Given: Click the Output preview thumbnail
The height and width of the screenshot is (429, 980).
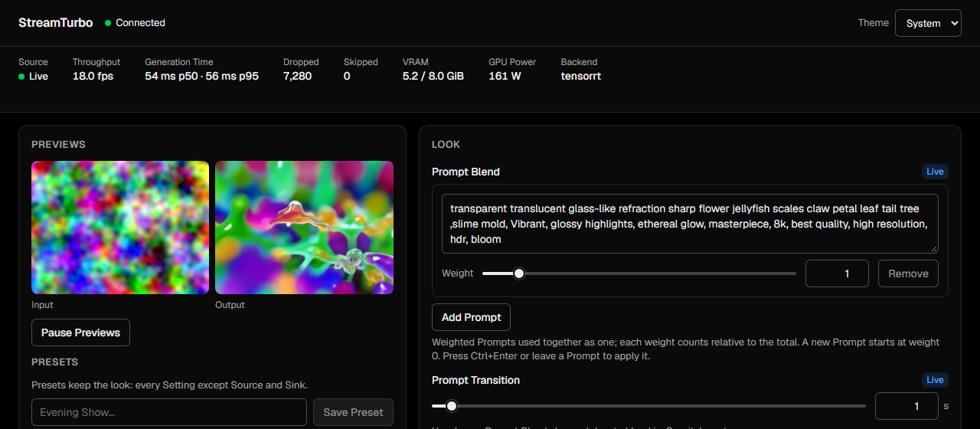Looking at the screenshot, I should pyautogui.click(x=304, y=228).
